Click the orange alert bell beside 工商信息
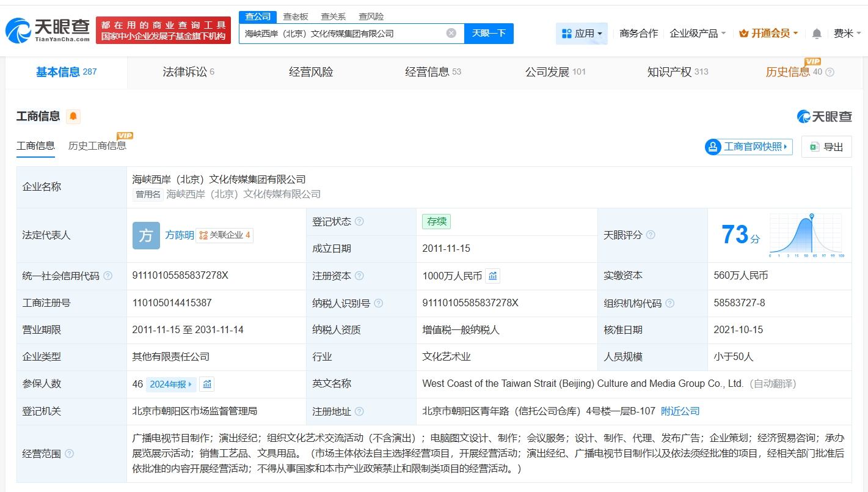The width and height of the screenshot is (868, 492). [73, 116]
